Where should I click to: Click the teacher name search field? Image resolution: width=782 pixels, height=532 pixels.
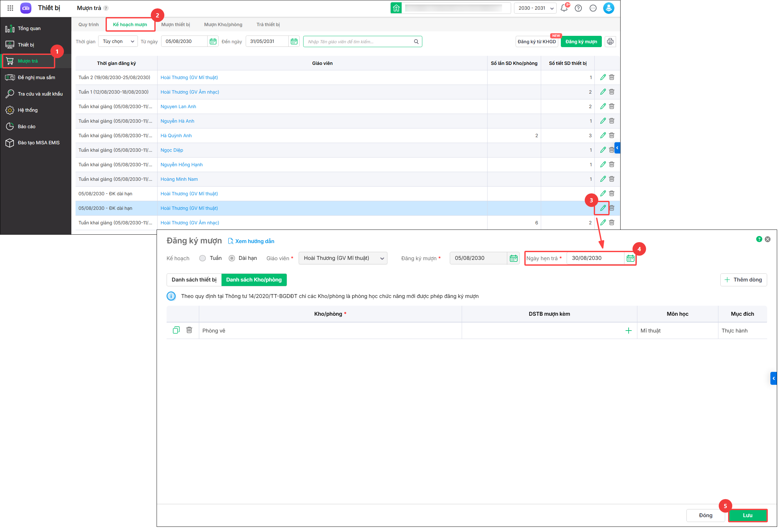[362, 42]
